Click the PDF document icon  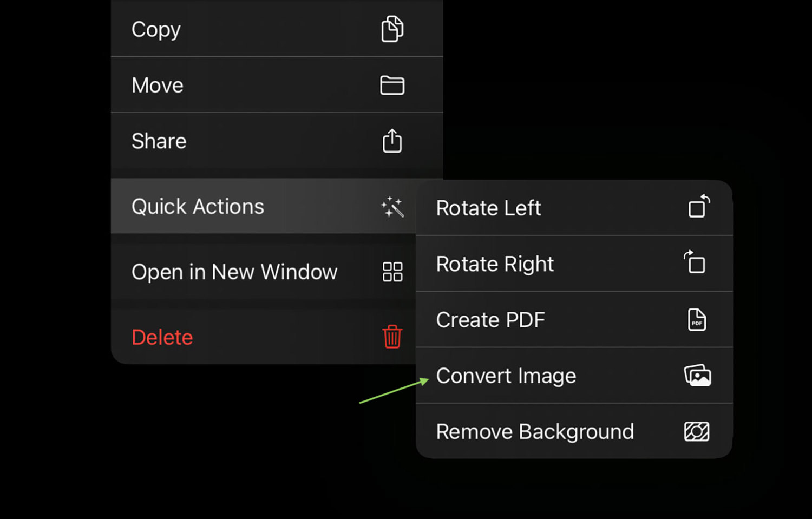[x=697, y=319]
